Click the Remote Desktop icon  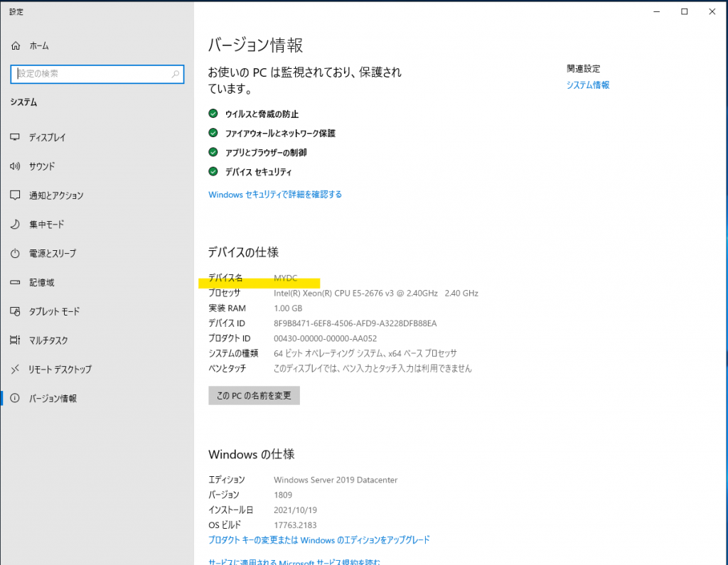16,370
